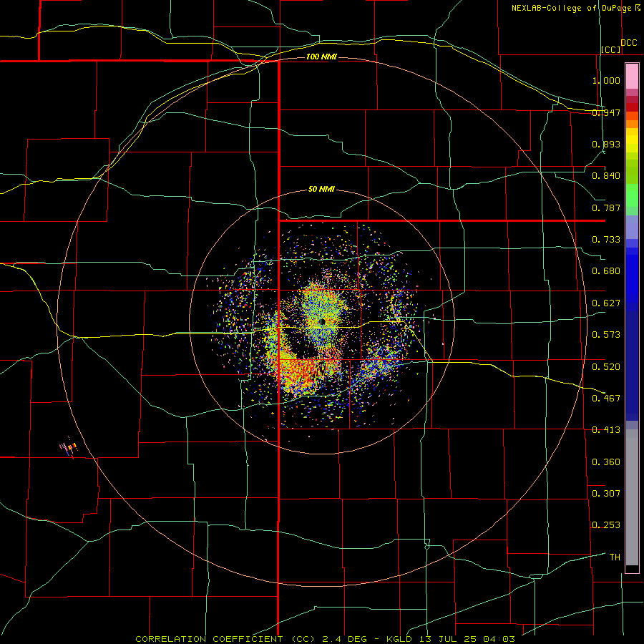This screenshot has height=644, width=644.
Task: Click the 0.573 scale value
Action: 606,335
